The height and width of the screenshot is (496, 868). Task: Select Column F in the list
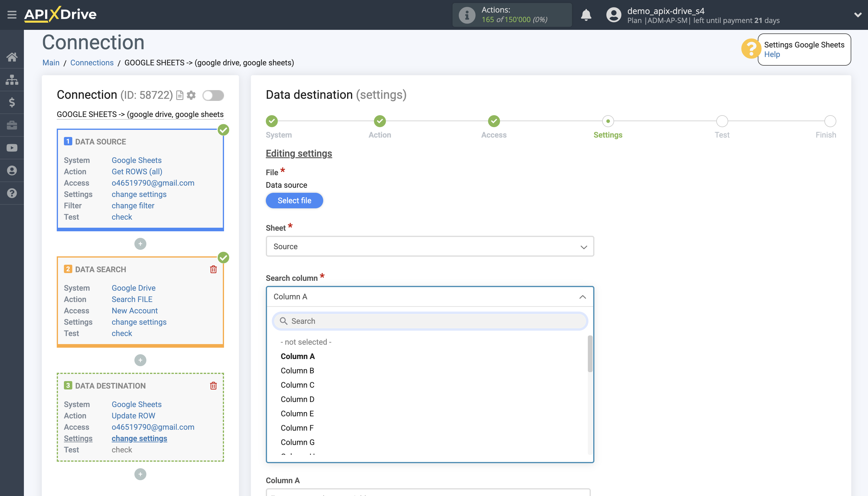[297, 428]
